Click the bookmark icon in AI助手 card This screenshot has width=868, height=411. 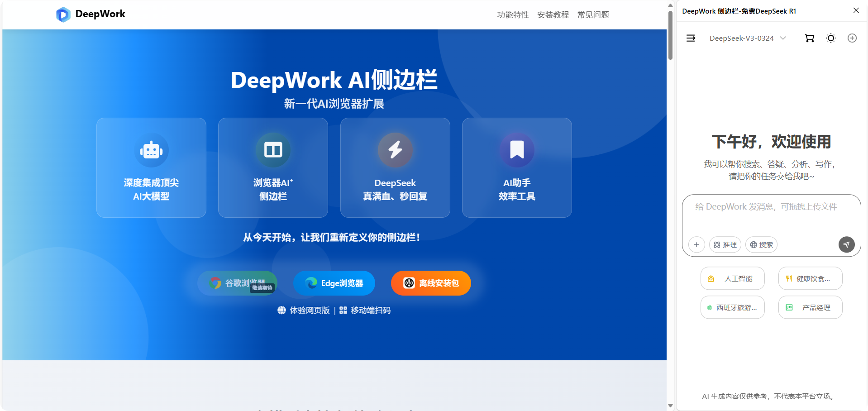[x=517, y=150]
